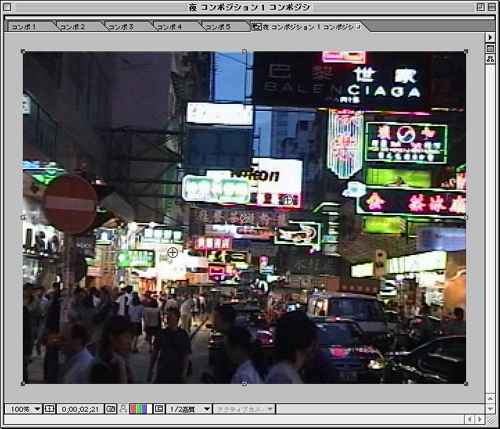Toggle the red channel view
This screenshot has height=429, width=500.
point(133,409)
